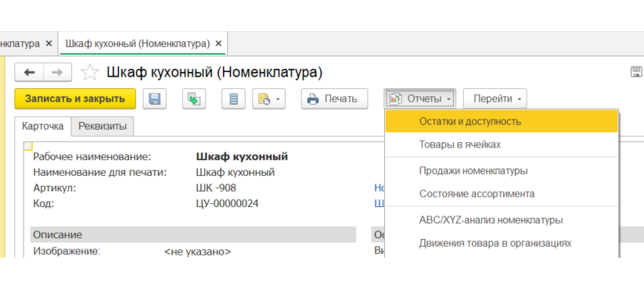Open Продажи номенклатуры report
This screenshot has width=644, height=300.
pos(502,170)
